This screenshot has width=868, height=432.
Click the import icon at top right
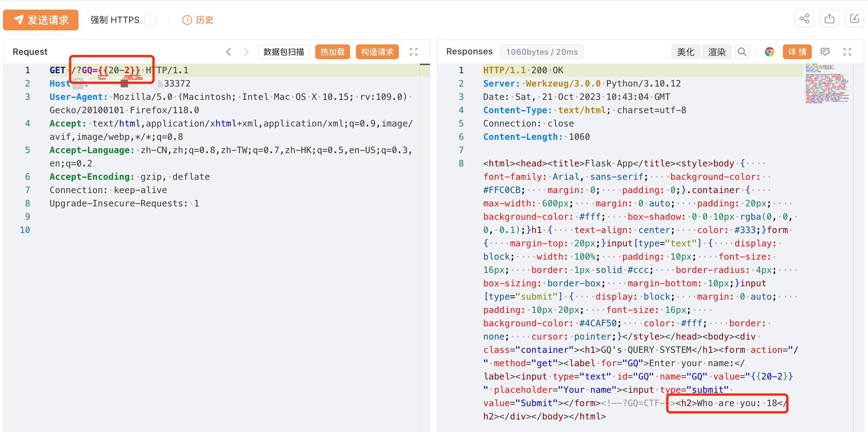click(854, 19)
